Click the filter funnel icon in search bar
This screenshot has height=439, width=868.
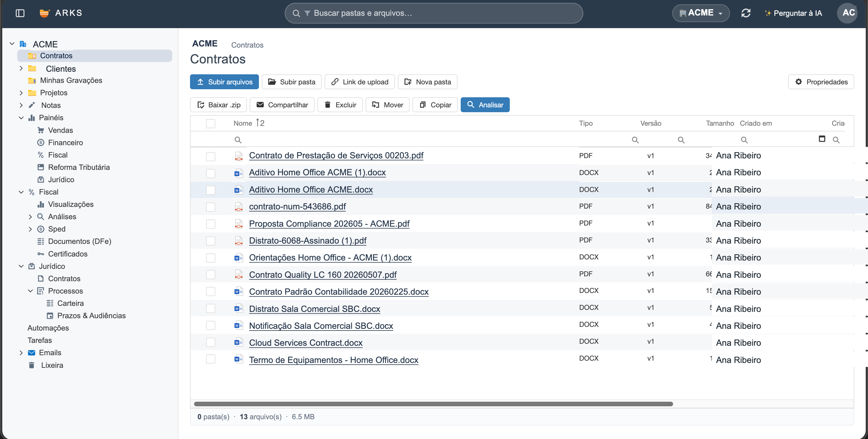(x=307, y=13)
